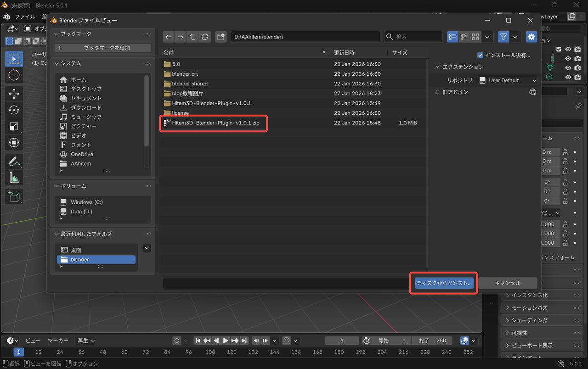The image size is (588, 369).
Task: Select the Rotate tool
Action: click(14, 110)
